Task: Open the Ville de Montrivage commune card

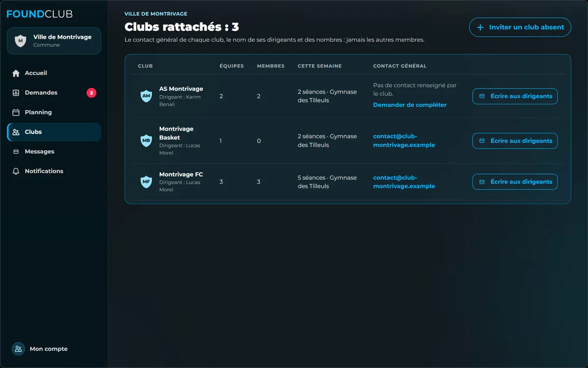Action: [54, 41]
